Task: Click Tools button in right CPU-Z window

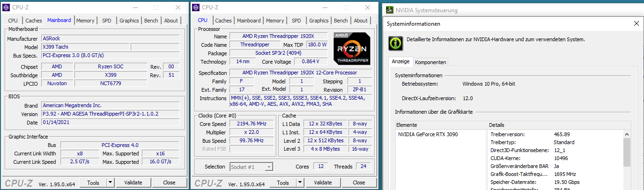Action: tap(283, 183)
